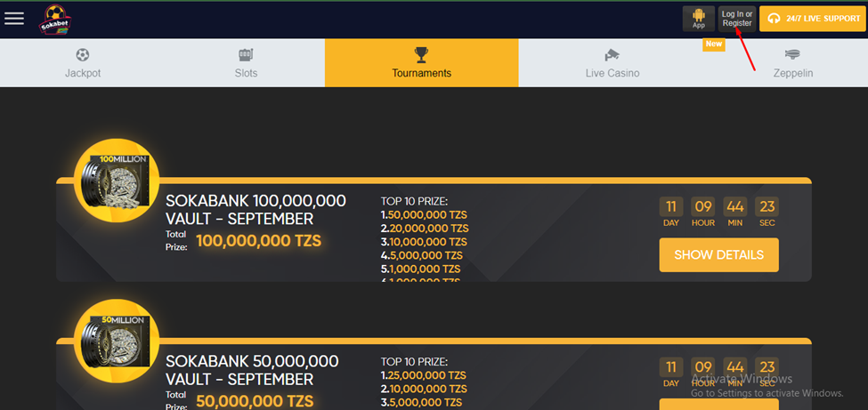Click first prize 25,000,000 TZS

(x=424, y=375)
